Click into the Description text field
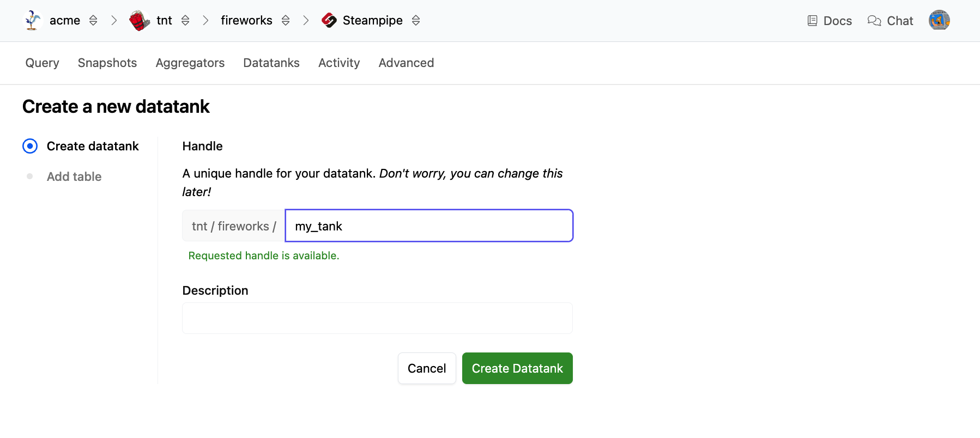Screen dimensions: 980x438 click(x=377, y=318)
